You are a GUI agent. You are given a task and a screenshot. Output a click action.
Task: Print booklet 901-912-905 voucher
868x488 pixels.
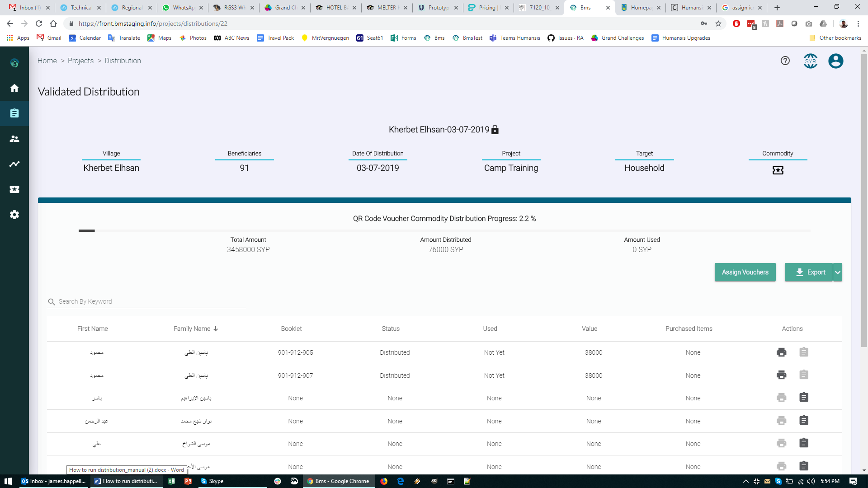(781, 352)
